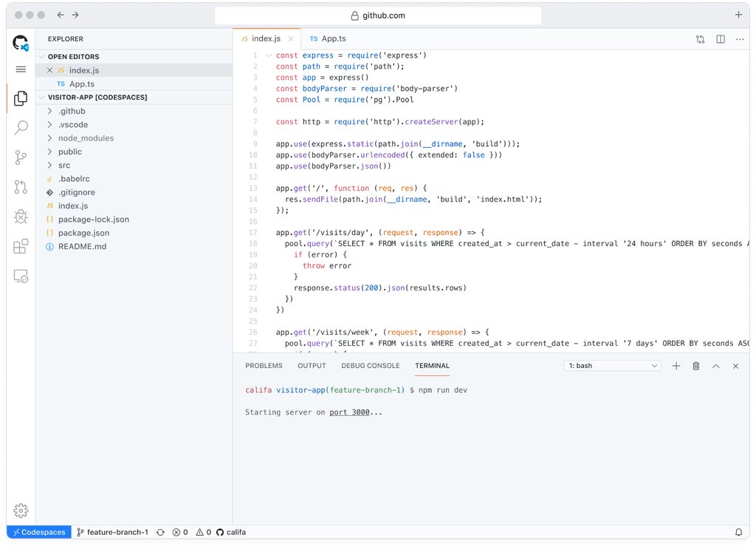Go forward with browser forward arrow
Image resolution: width=756 pixels, height=549 pixels.
coord(75,15)
